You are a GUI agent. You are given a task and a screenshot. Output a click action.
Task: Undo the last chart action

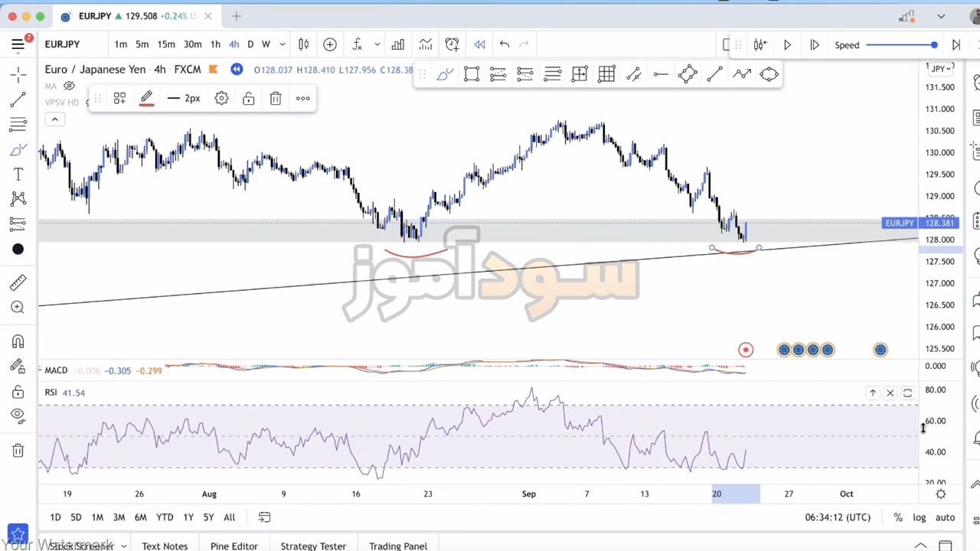505,44
